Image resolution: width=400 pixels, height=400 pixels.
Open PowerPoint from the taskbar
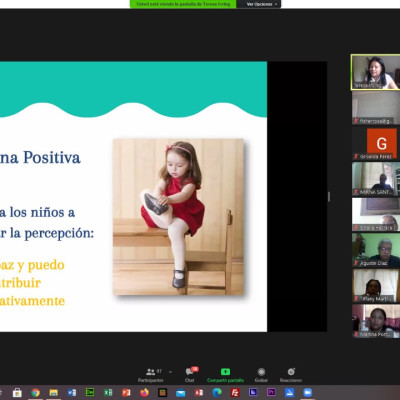click(x=126, y=393)
